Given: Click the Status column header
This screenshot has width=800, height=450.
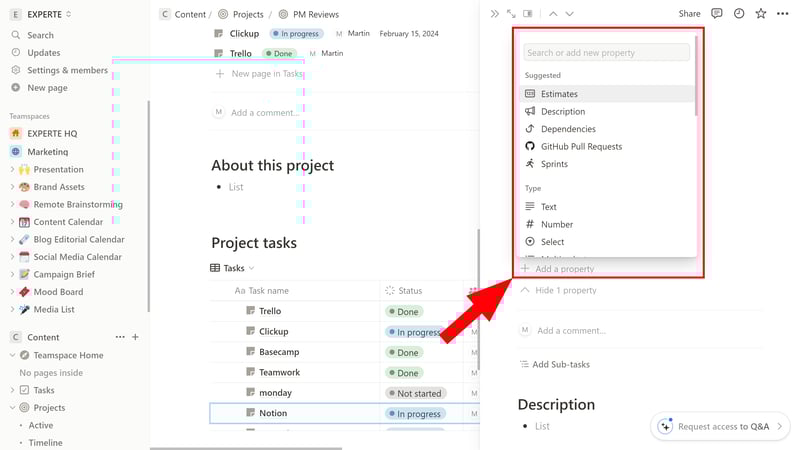Looking at the screenshot, I should [404, 290].
